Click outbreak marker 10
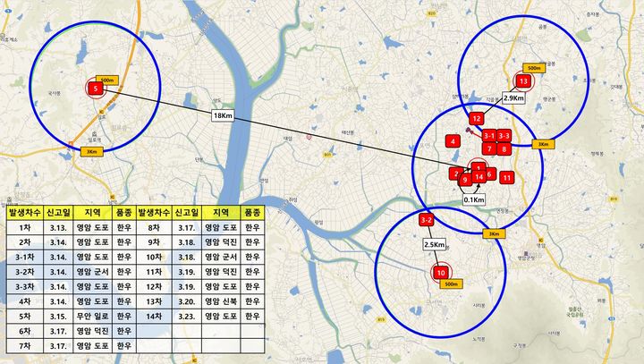Image resolution: width=644 pixels, height=364 pixels. click(441, 273)
